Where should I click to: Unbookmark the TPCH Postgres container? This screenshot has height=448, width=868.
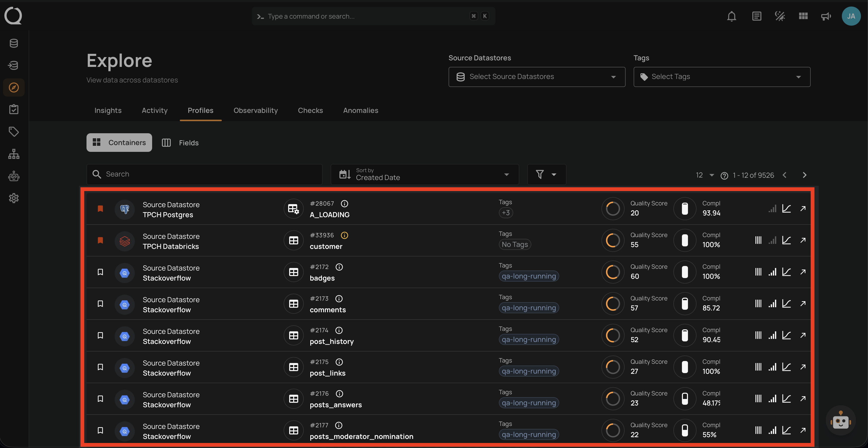100,208
